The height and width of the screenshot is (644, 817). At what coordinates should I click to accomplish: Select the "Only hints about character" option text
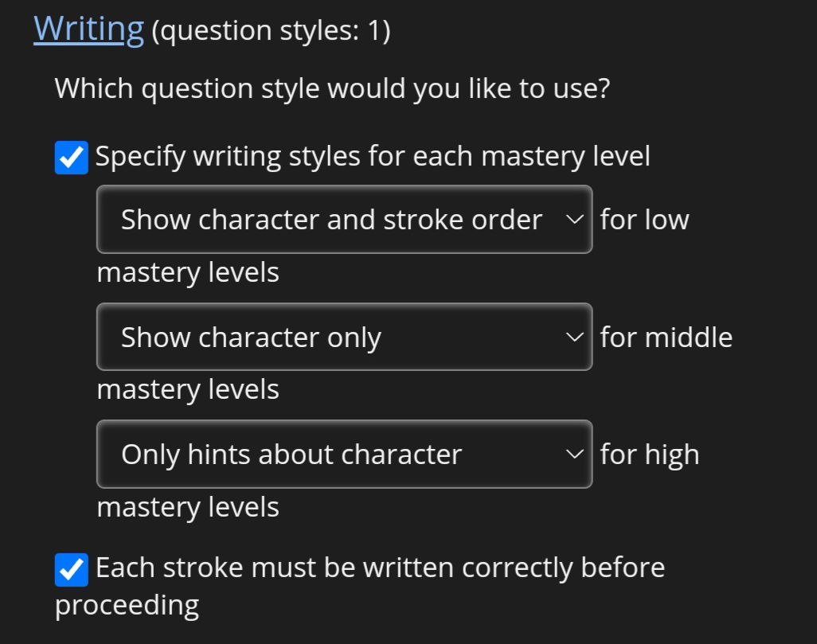coord(291,455)
